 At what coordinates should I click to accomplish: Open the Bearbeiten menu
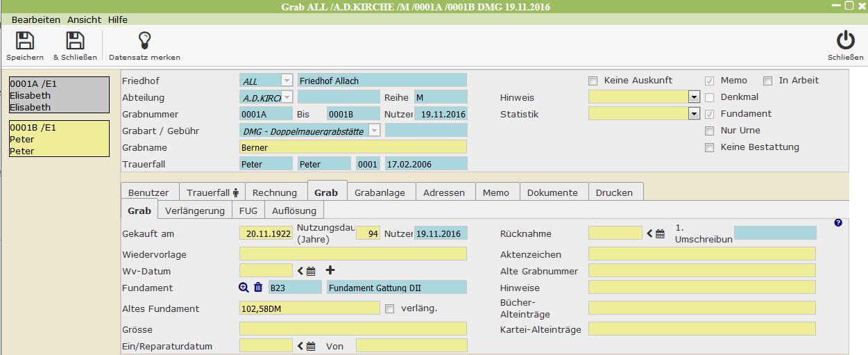click(36, 20)
